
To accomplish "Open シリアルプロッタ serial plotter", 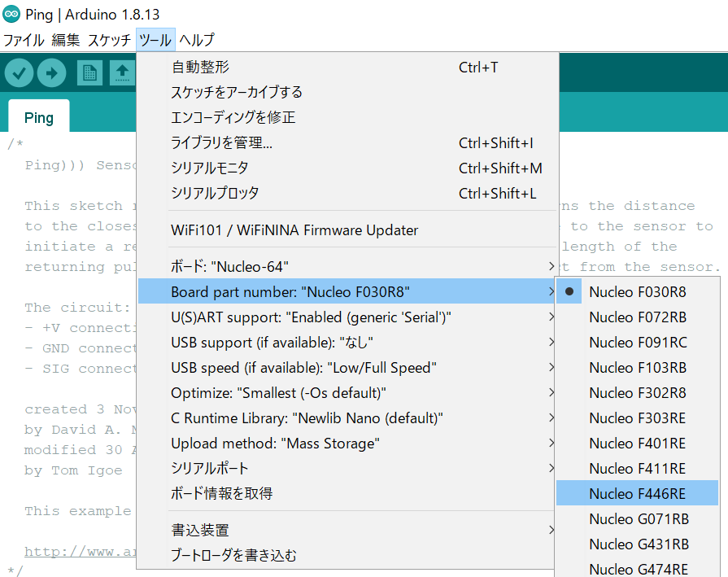I will click(x=347, y=193).
